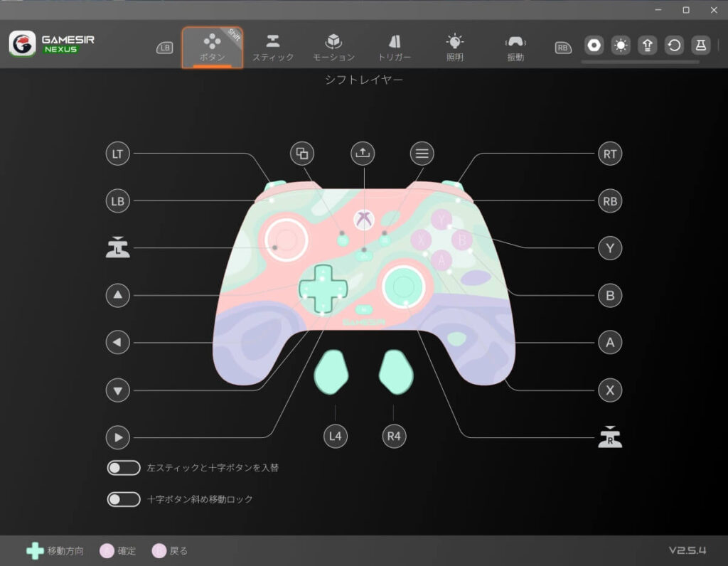Go to the 振動 vibration tab
Screen dimensions: 728x566
coord(515,48)
